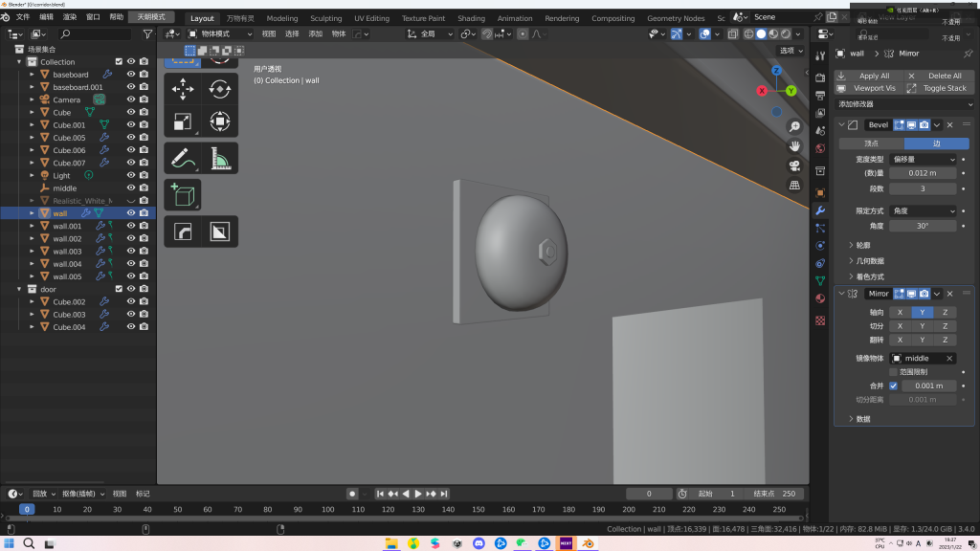Switch to the Sculpting workspace tab

pos(325,18)
